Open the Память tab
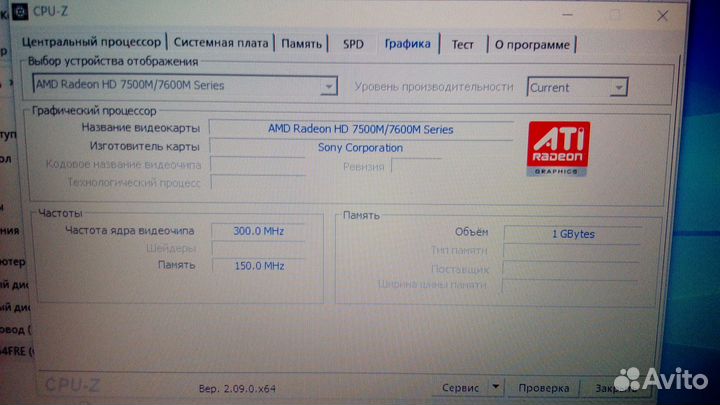The width and height of the screenshot is (720, 405). pos(301,44)
